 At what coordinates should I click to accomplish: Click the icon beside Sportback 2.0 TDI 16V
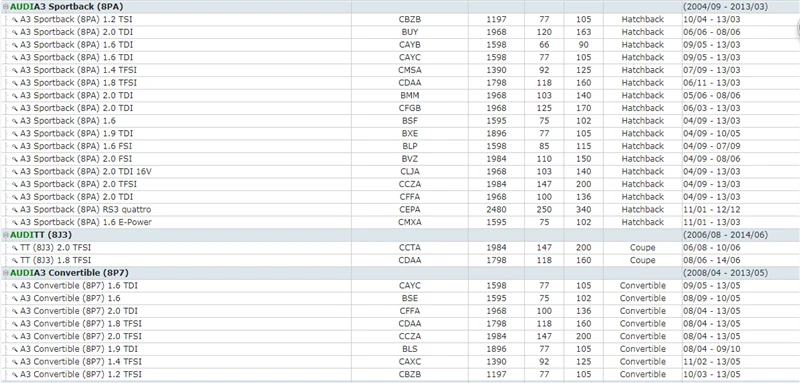15,172
